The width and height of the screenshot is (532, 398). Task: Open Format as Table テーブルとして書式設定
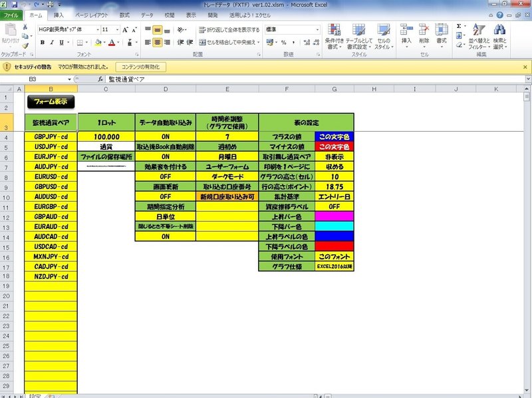coord(359,37)
